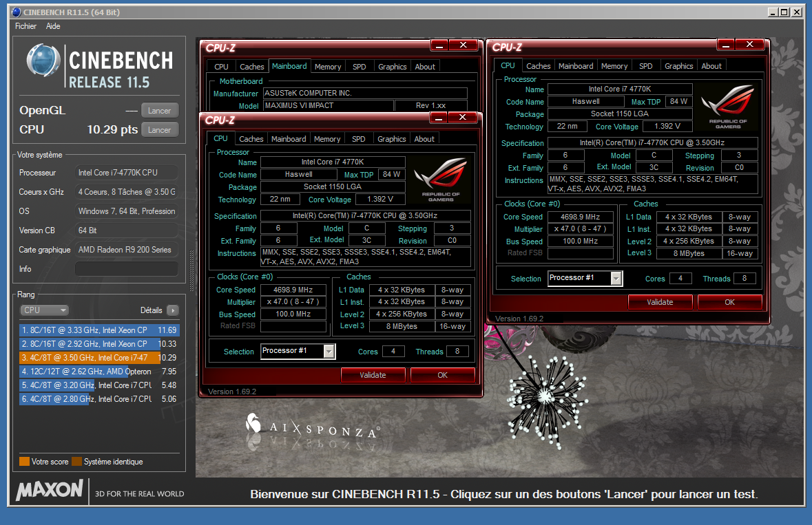Click Validate in center CPU-Z window
812x525 pixels.
coord(373,375)
